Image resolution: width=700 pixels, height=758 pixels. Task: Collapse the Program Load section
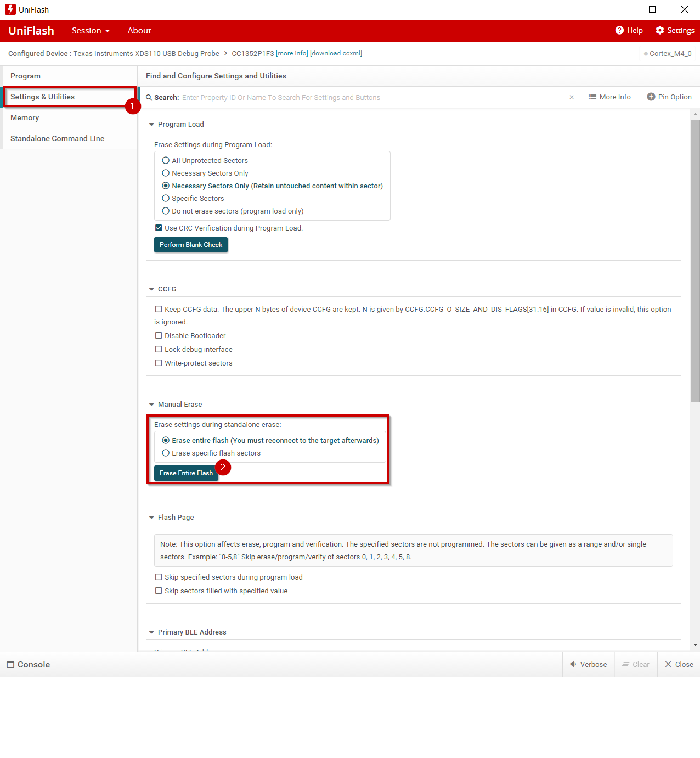coord(151,125)
